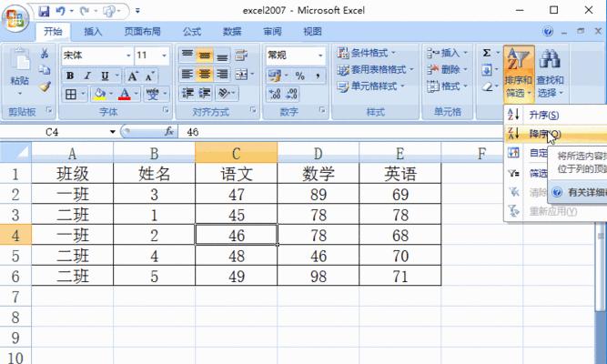
Task: Apply the yellow fill color bucket
Action: point(99,94)
